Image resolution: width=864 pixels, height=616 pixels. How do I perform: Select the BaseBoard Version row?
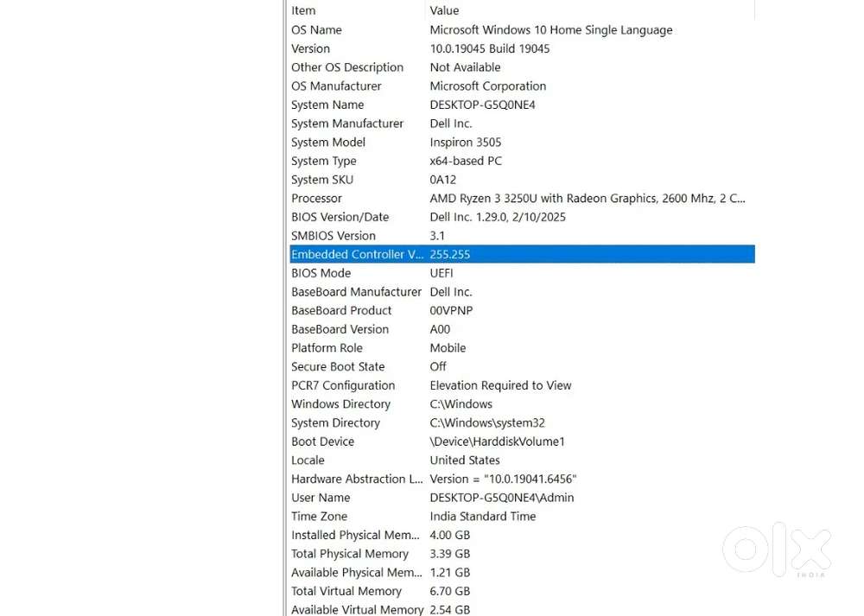coord(523,329)
